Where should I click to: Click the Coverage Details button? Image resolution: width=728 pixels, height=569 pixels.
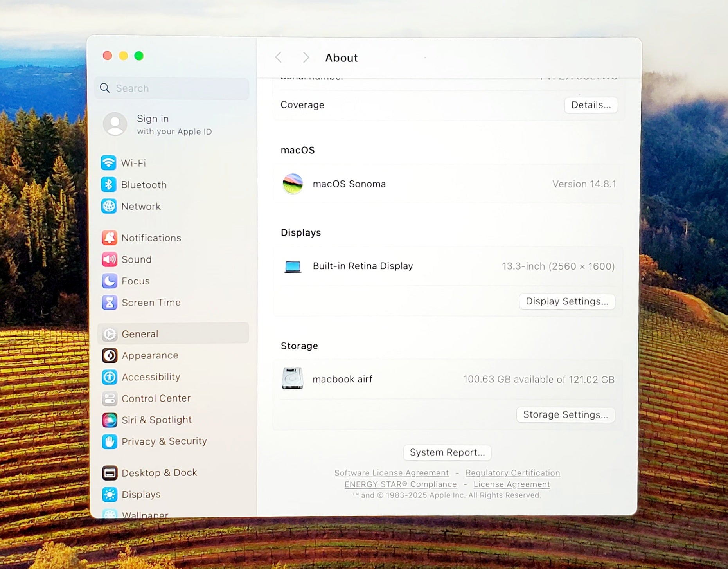[591, 105]
